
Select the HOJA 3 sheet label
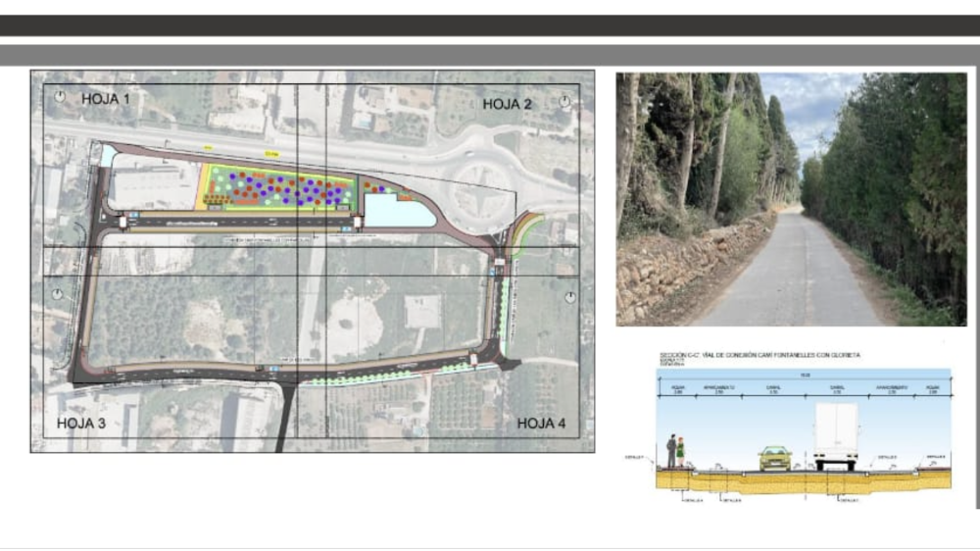80,423
